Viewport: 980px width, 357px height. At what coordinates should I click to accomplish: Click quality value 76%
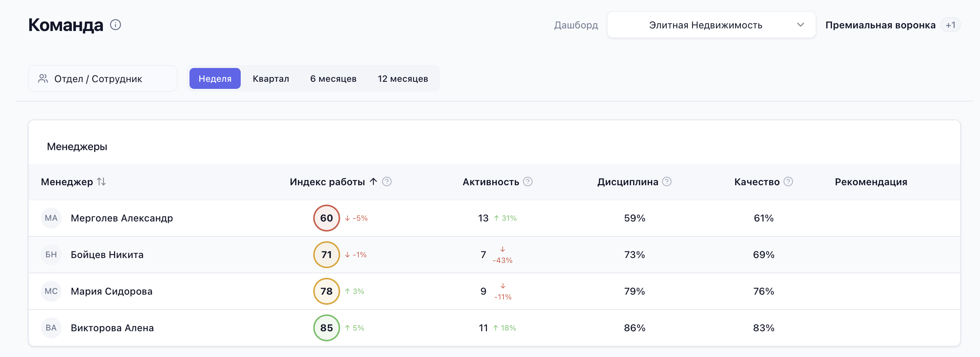tap(764, 291)
